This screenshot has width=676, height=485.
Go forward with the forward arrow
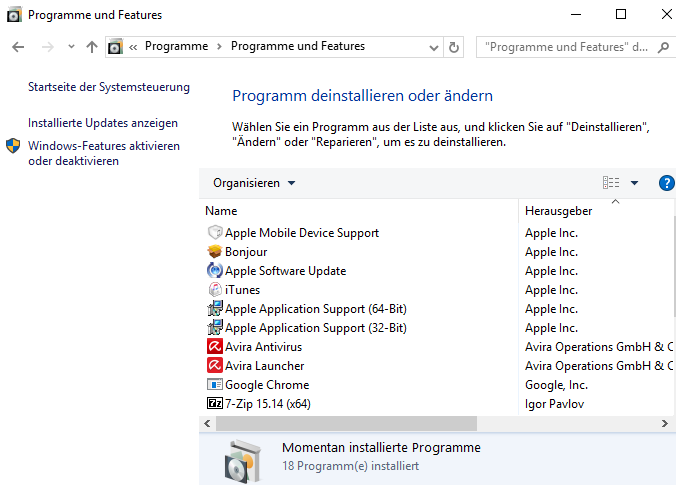tap(48, 47)
